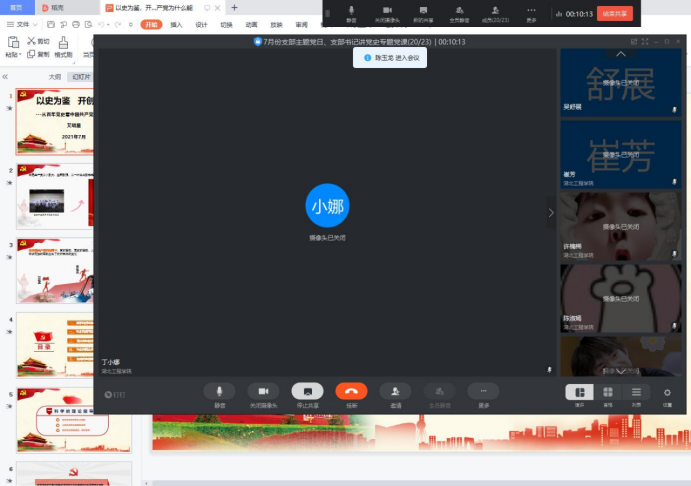The width and height of the screenshot is (691, 486).
Task: Toggle mute in the top floating sharing bar
Action: [x=351, y=13]
